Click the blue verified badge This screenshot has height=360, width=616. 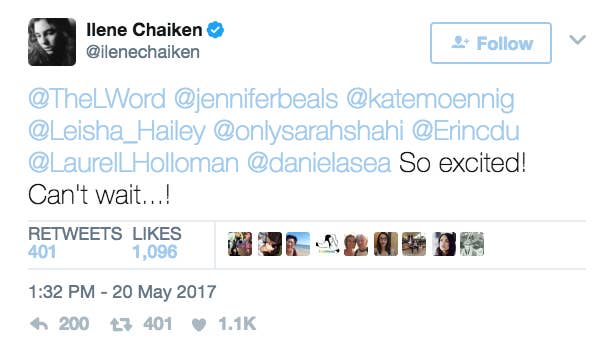215,30
